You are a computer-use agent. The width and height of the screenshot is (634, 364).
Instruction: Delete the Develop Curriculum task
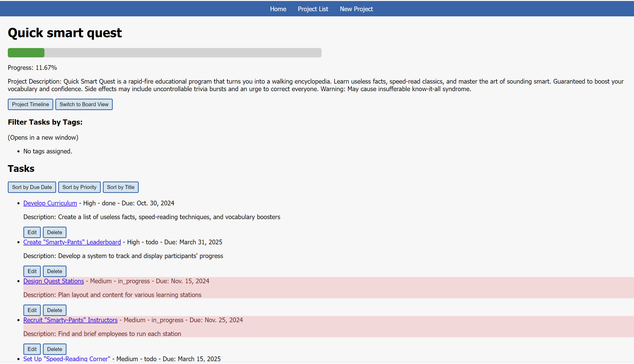click(55, 232)
